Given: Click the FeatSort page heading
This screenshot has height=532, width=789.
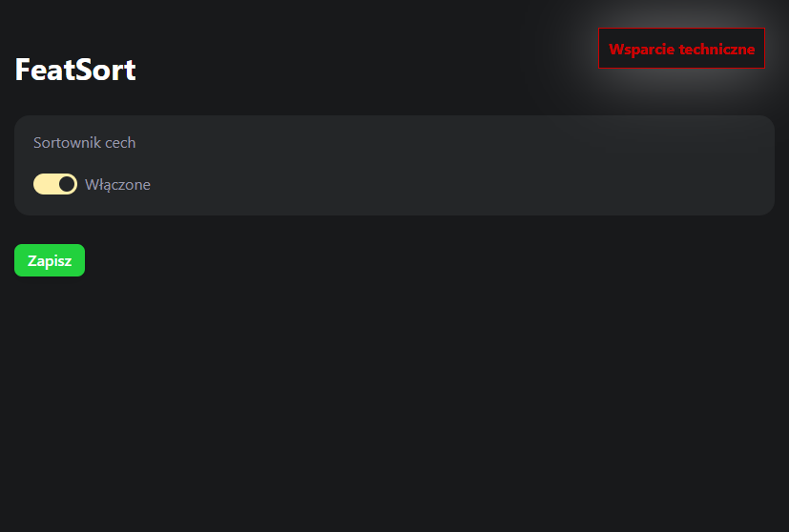Looking at the screenshot, I should (x=75, y=70).
